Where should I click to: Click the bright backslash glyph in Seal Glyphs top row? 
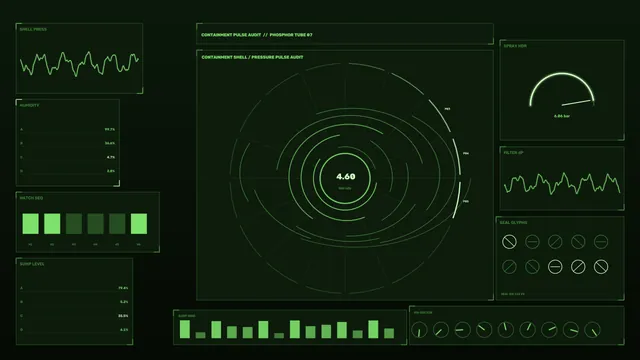(x=509, y=242)
